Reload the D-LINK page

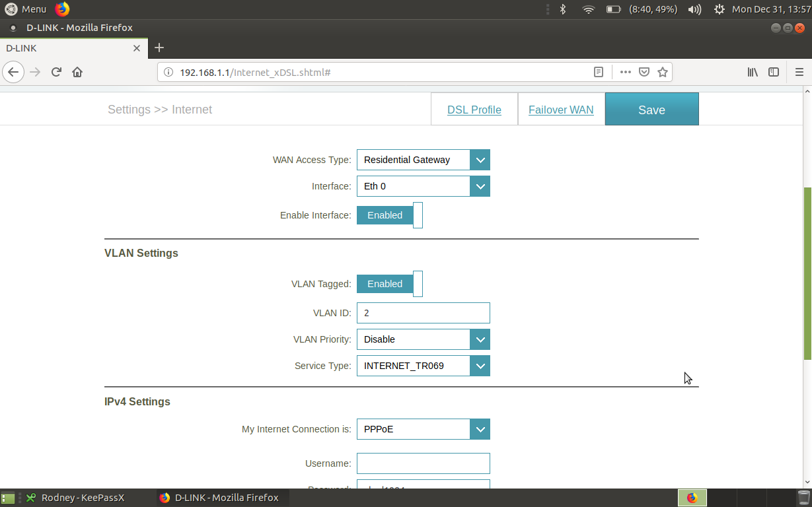(x=57, y=72)
